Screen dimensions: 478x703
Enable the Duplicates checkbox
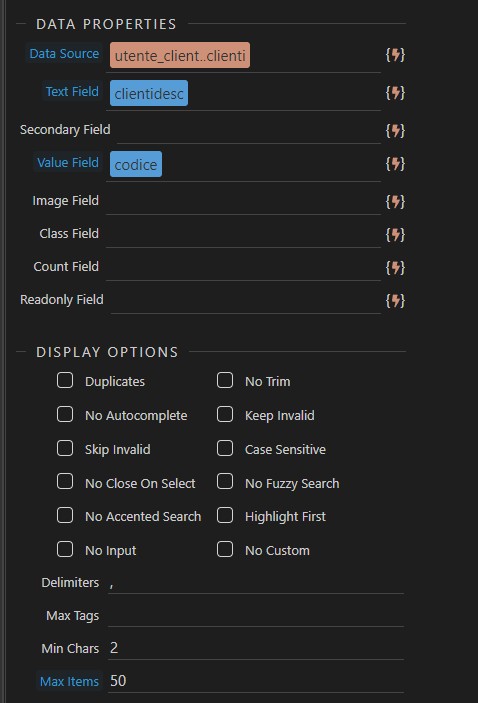coord(65,380)
